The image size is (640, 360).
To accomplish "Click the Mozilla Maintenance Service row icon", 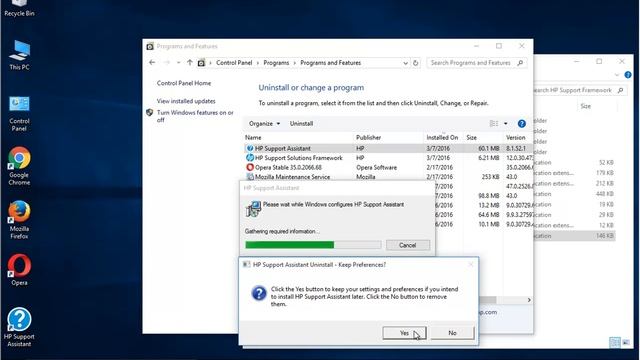I will pos(250,177).
